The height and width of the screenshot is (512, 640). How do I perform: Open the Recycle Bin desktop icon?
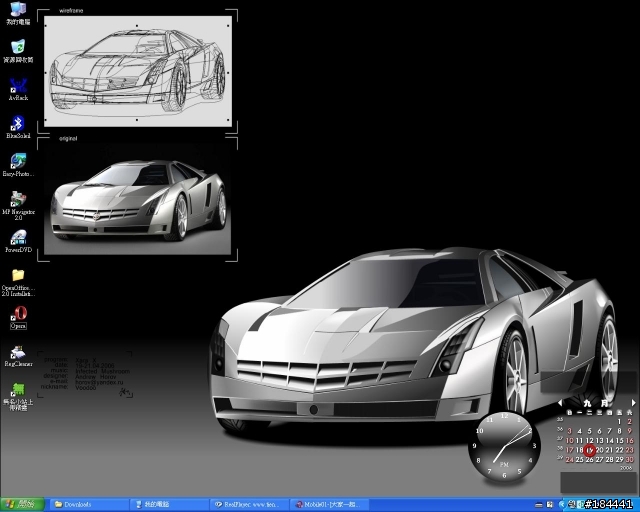(x=18, y=51)
